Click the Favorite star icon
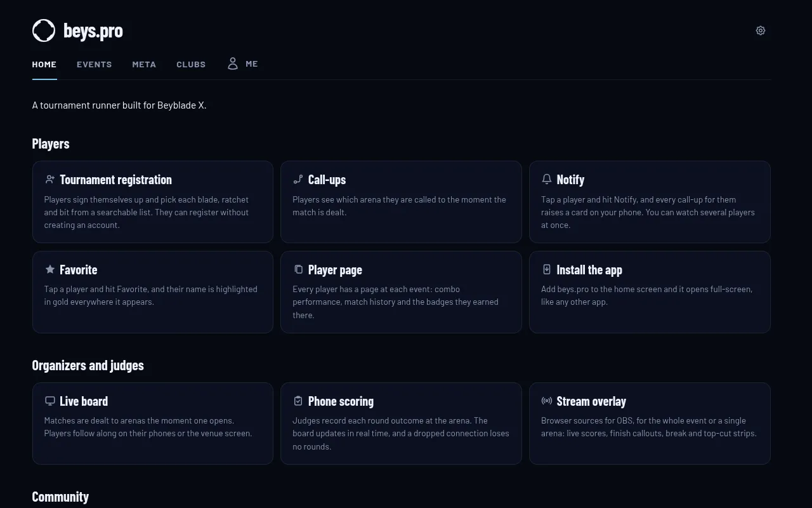 (x=49, y=269)
